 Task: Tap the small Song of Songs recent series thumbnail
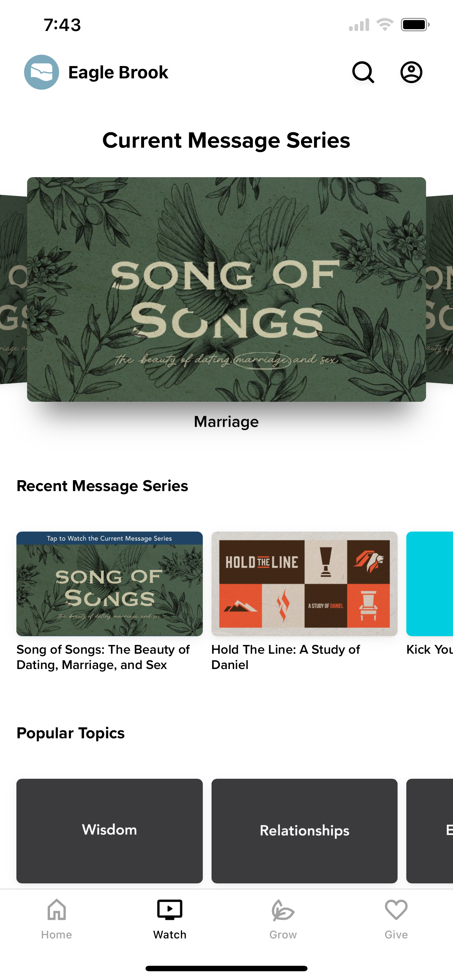[x=110, y=584]
